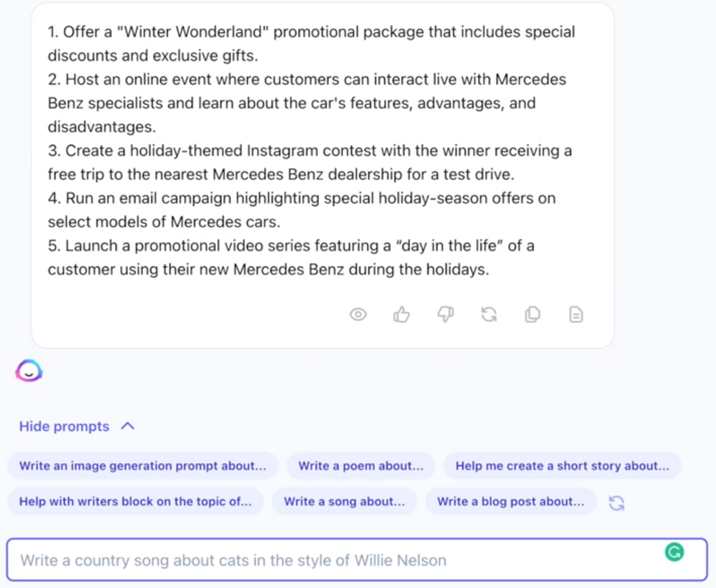Collapse prompts using the chevron arrow
The width and height of the screenshot is (716, 588).
click(x=128, y=426)
